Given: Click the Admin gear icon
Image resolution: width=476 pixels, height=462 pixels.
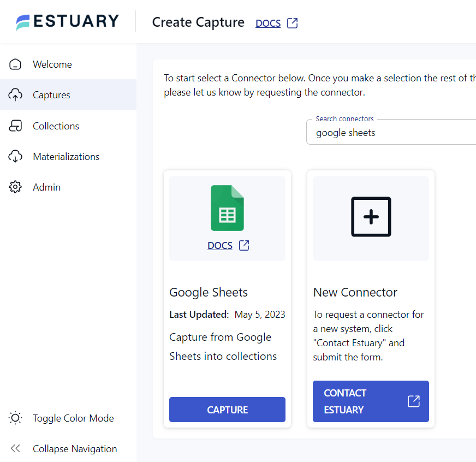Looking at the screenshot, I should (15, 187).
